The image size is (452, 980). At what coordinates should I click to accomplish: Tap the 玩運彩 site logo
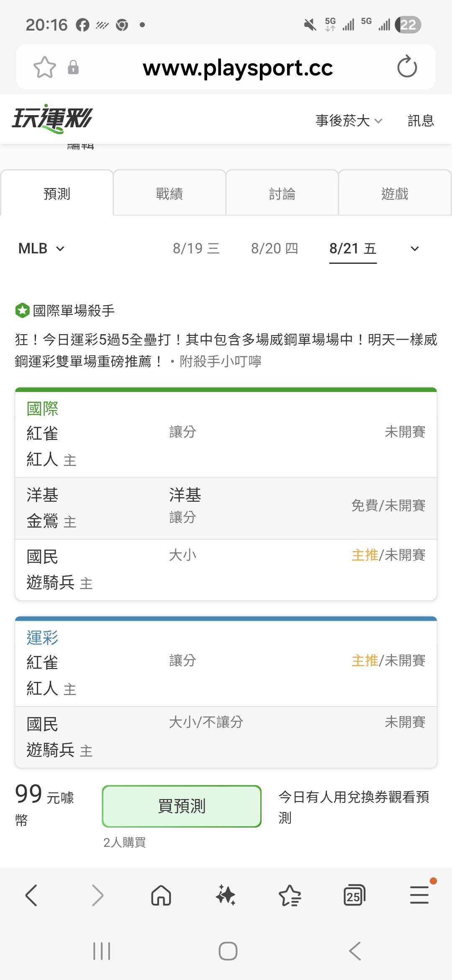pos(52,119)
